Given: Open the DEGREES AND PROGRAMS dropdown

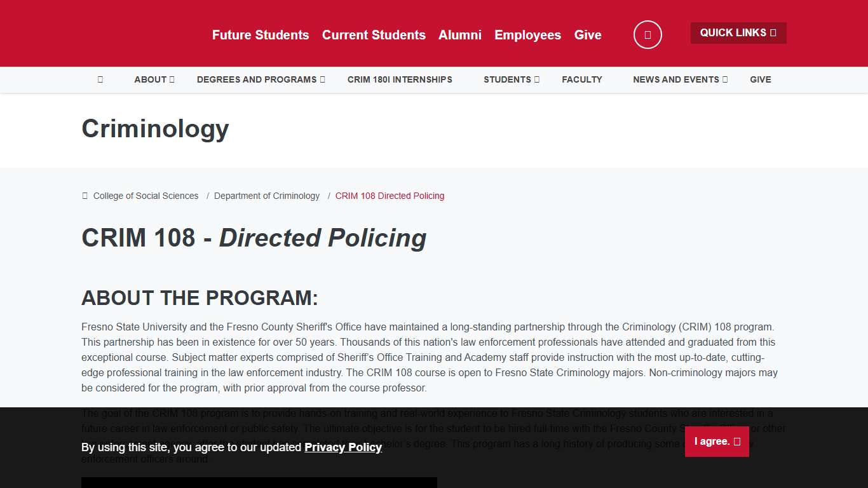Looking at the screenshot, I should [x=257, y=79].
